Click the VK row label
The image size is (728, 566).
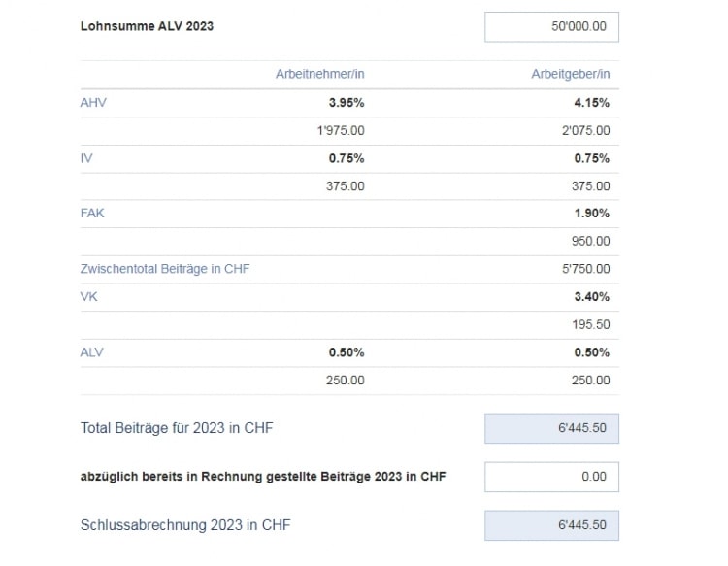click(x=88, y=297)
